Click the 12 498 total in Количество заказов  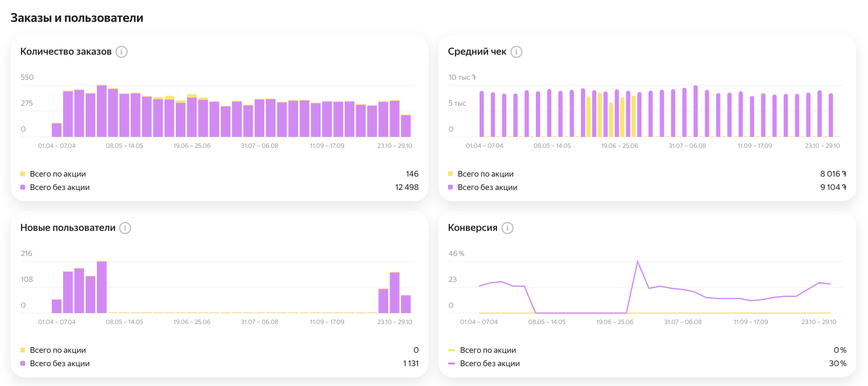(407, 187)
